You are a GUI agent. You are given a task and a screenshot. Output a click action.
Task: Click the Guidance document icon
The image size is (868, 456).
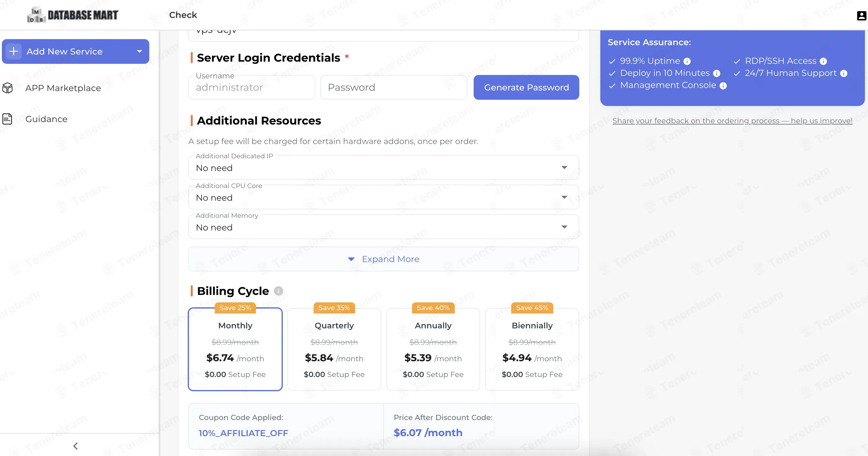(7, 119)
